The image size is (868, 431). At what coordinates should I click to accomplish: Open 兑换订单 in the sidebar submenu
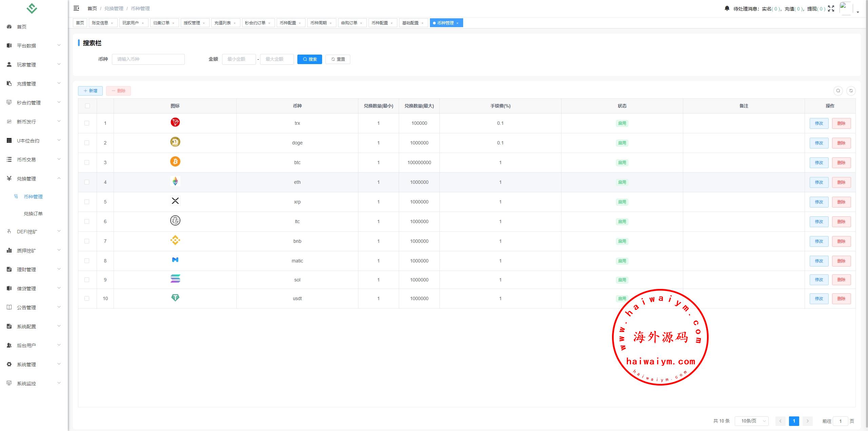coord(33,214)
